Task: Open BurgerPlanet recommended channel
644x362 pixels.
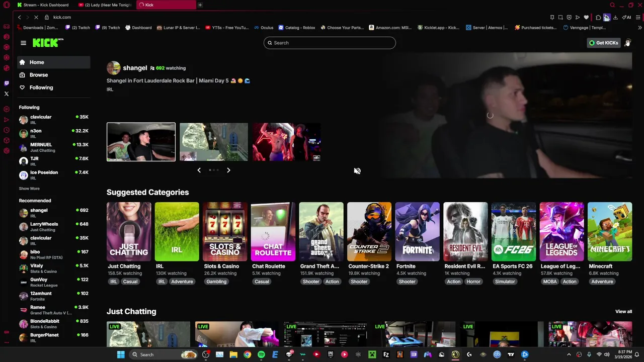Action: [x=54, y=337]
